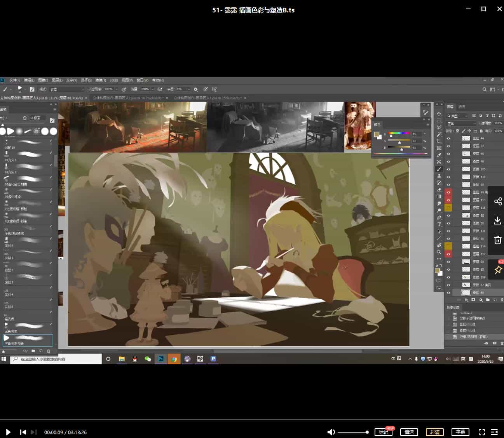This screenshot has height=438, width=504.
Task: Mute the video volume speaker
Action: [x=331, y=432]
